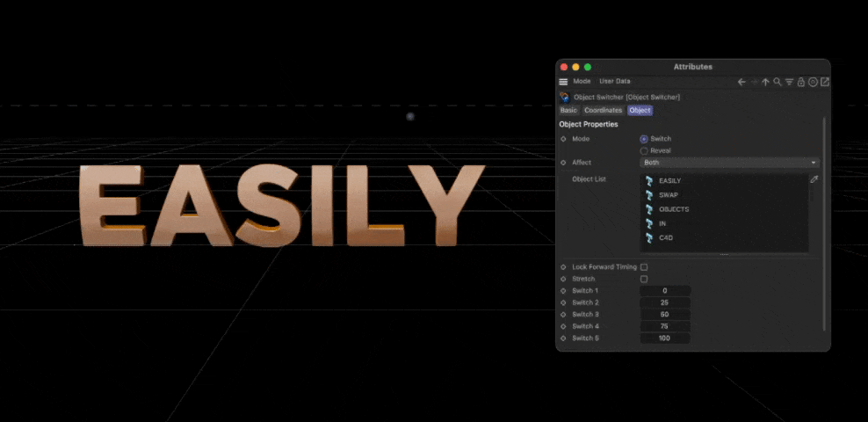The height and width of the screenshot is (422, 868).
Task: Toggle keyframe diamond for Mode
Action: [563, 139]
